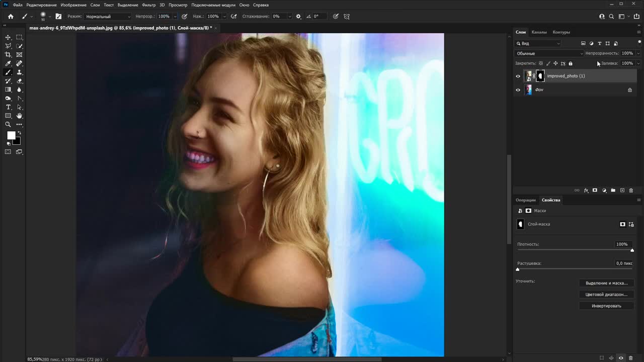Open the Фильтр menu
The height and width of the screenshot is (362, 644).
(x=148, y=5)
